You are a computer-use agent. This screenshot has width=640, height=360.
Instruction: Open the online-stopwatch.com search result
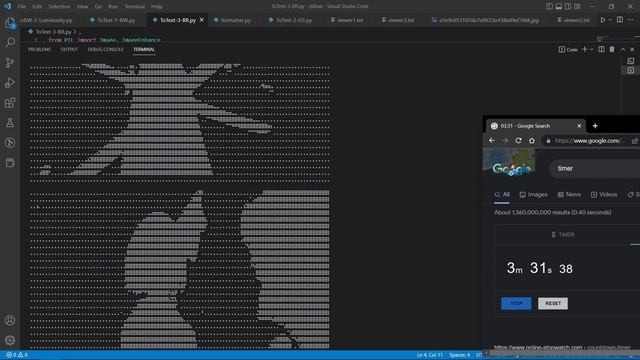(562, 347)
